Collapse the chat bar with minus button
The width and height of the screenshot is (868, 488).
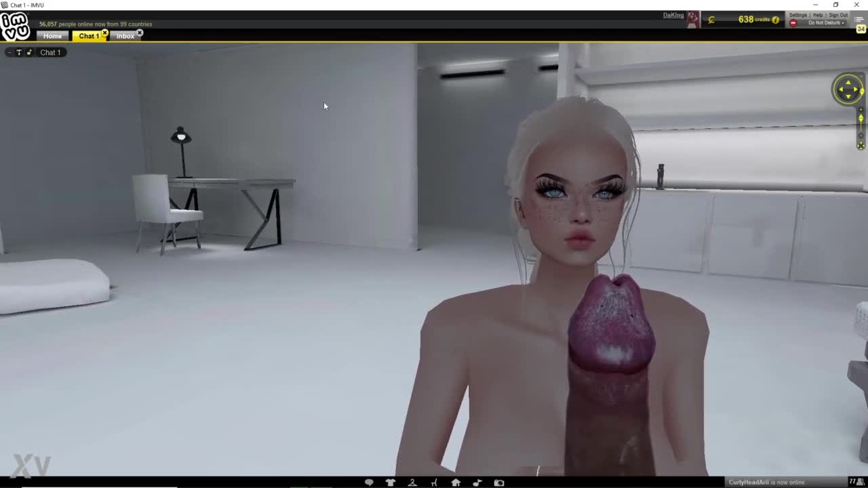(9, 52)
